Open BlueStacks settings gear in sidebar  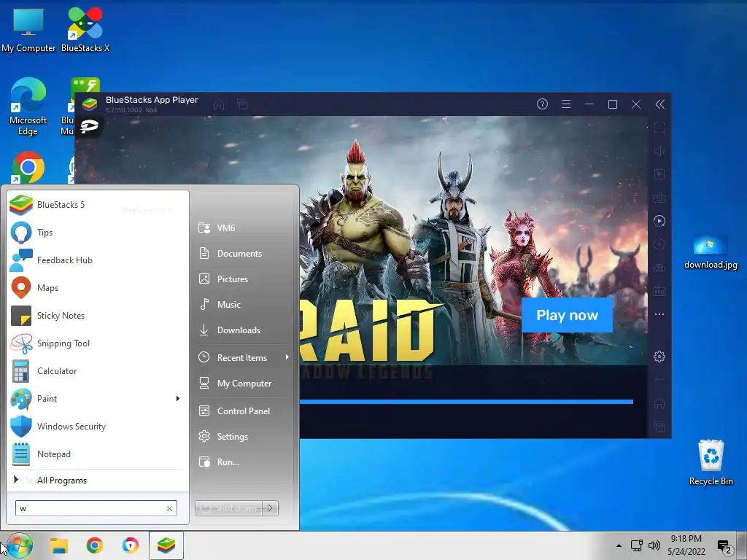[659, 356]
